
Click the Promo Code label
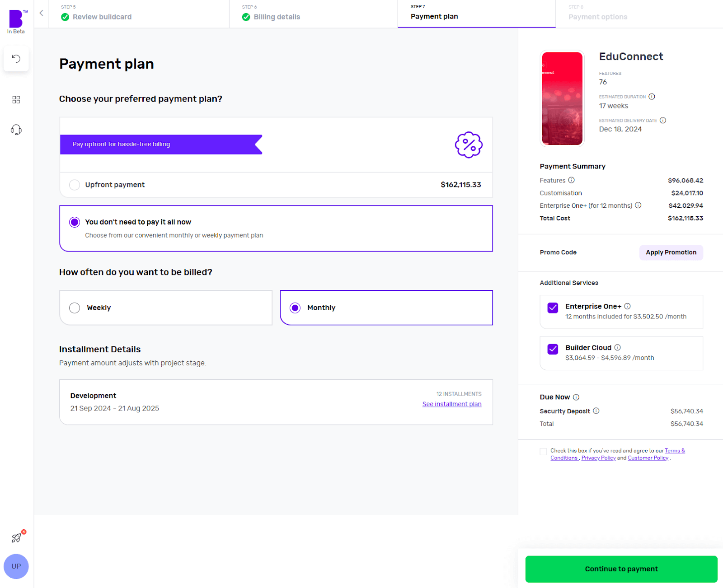click(x=558, y=252)
